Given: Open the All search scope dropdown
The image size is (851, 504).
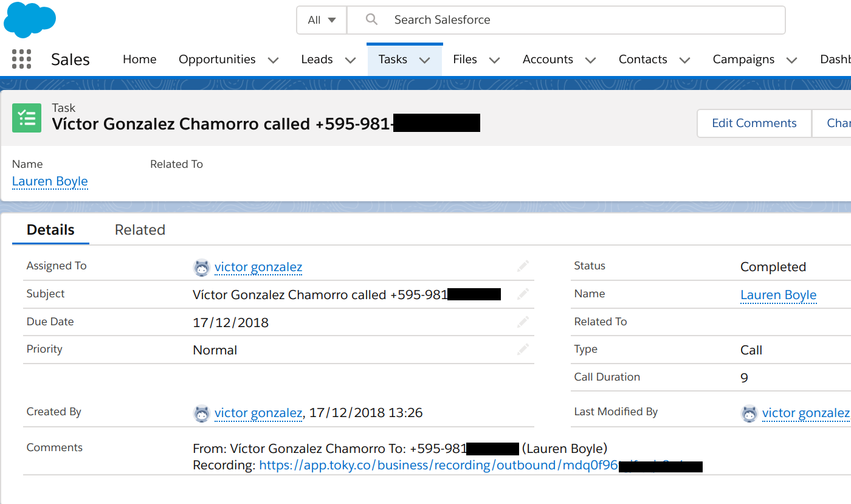Looking at the screenshot, I should [322, 20].
